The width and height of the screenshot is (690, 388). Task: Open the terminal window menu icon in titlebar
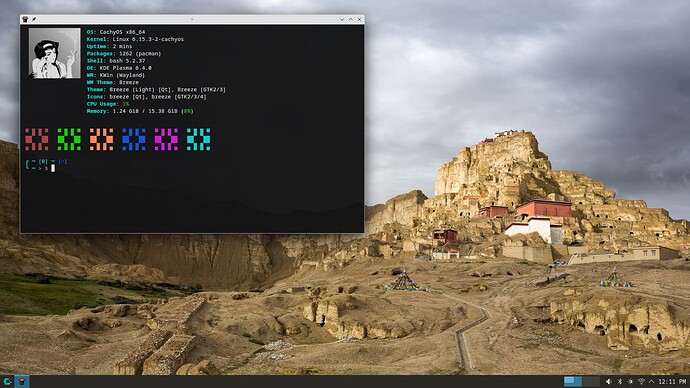coord(25,19)
